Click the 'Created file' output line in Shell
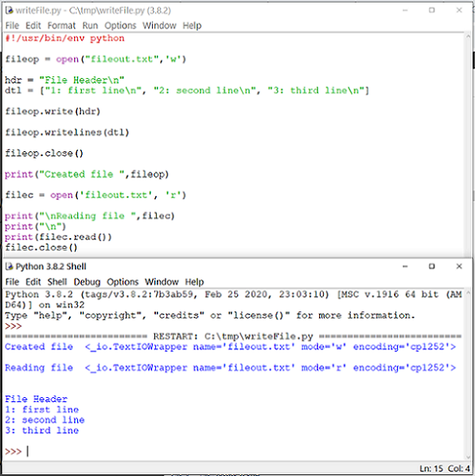This screenshot has width=475, height=476. pyautogui.click(x=231, y=347)
